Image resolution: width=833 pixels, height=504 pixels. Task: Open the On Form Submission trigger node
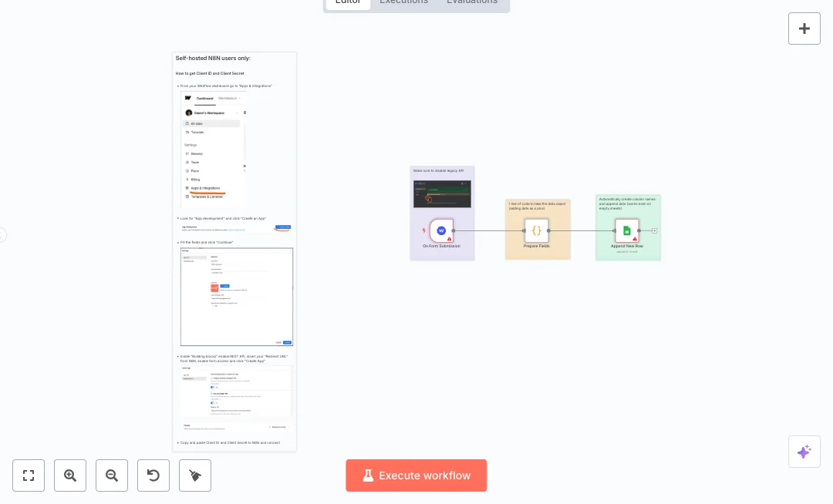point(442,230)
